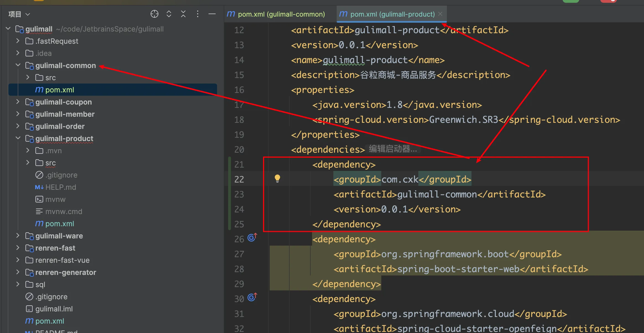Select the renren-fast-vue folder row
644x333 pixels.
[113, 260]
